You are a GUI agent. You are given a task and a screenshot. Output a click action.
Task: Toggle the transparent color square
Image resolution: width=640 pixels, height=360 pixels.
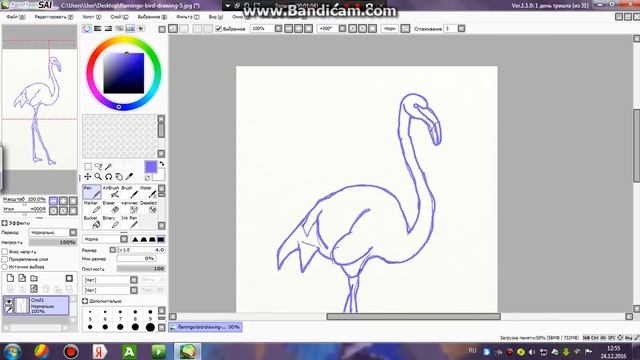click(x=147, y=178)
